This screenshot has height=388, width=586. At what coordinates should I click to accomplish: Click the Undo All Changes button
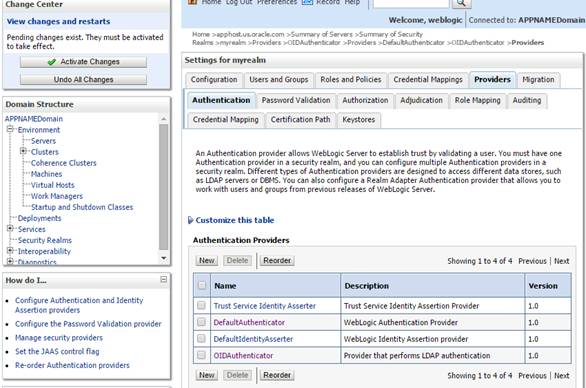click(83, 80)
